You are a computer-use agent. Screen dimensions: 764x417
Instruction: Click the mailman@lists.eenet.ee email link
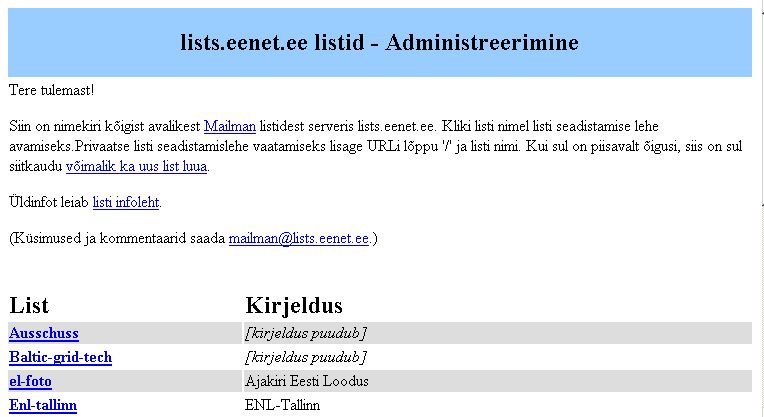tap(299, 238)
